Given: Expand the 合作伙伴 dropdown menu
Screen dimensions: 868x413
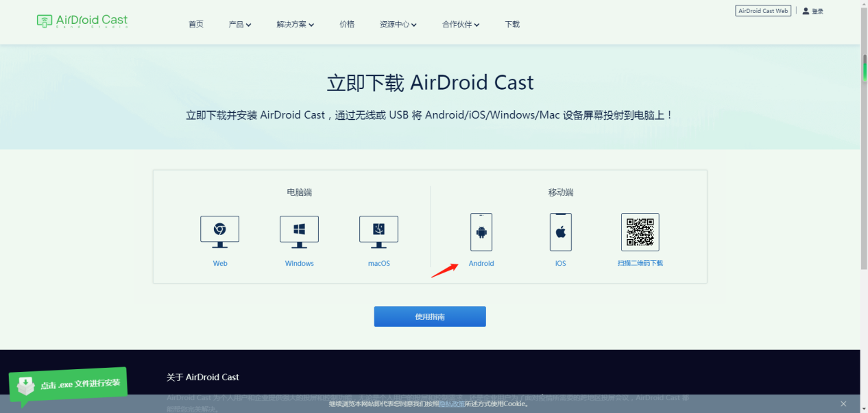Looking at the screenshot, I should 461,24.
